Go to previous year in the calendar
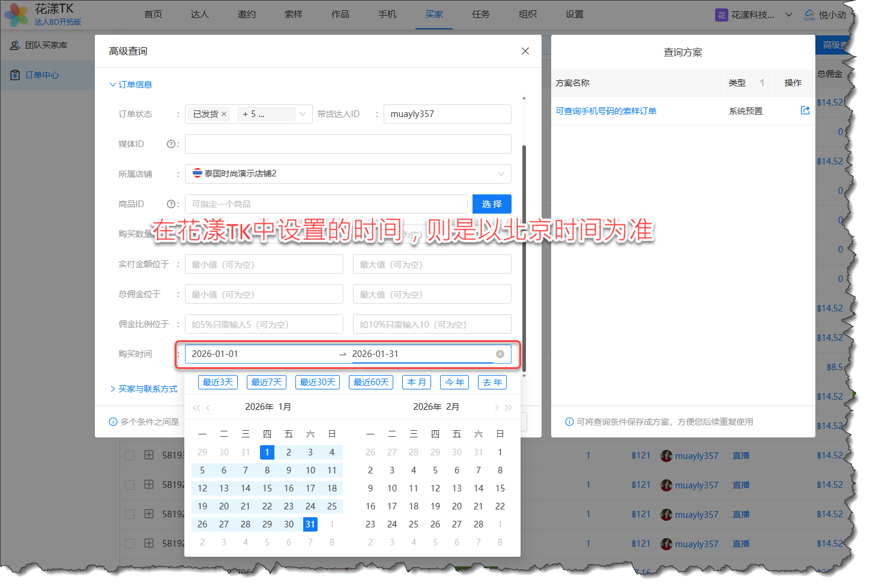 pos(196,407)
